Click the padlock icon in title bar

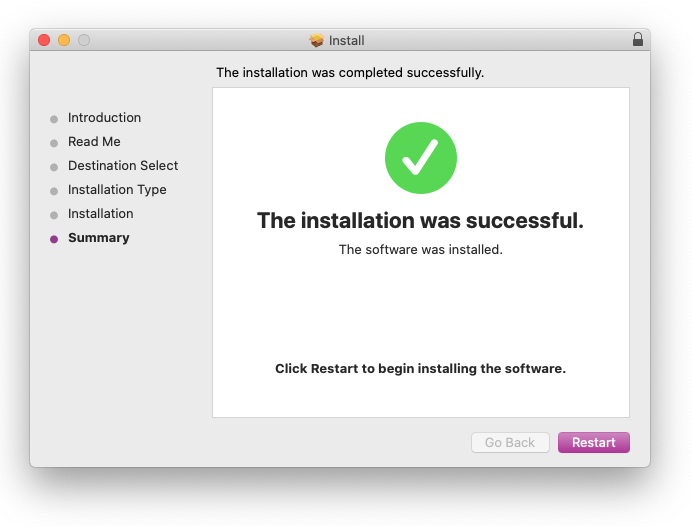point(638,40)
